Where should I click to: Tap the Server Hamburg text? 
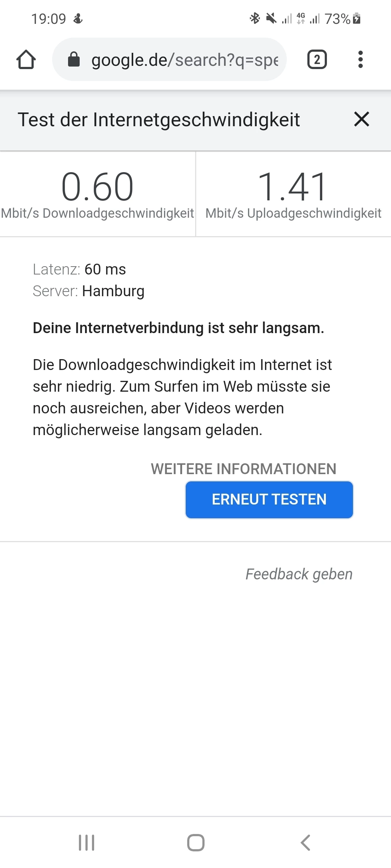click(x=89, y=291)
